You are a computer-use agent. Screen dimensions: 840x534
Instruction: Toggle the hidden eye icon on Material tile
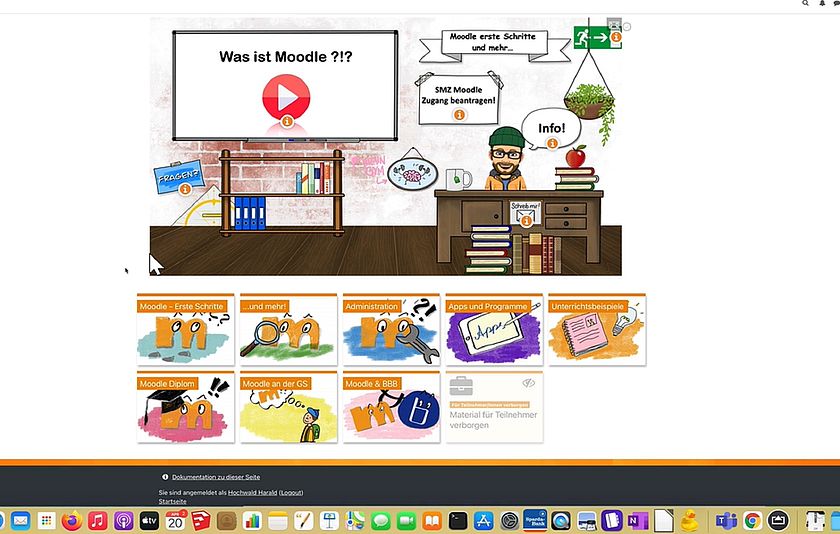[529, 383]
